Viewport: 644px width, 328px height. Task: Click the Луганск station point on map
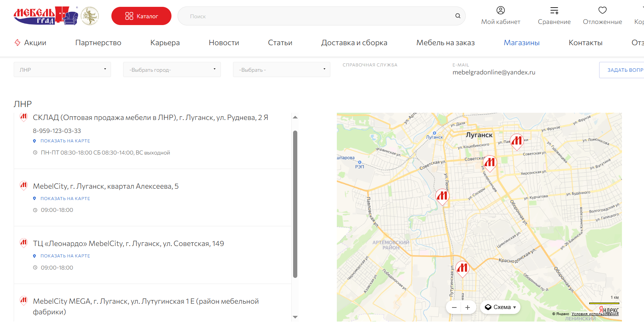point(435,133)
